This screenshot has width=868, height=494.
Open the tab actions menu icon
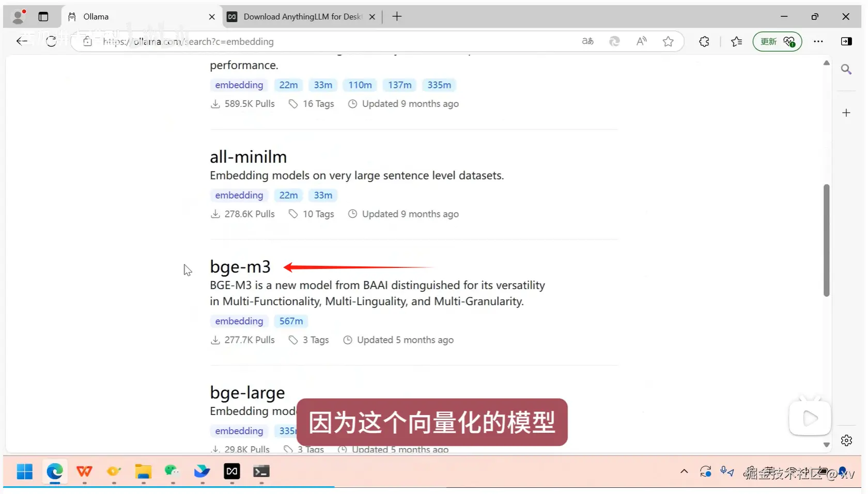pyautogui.click(x=43, y=17)
